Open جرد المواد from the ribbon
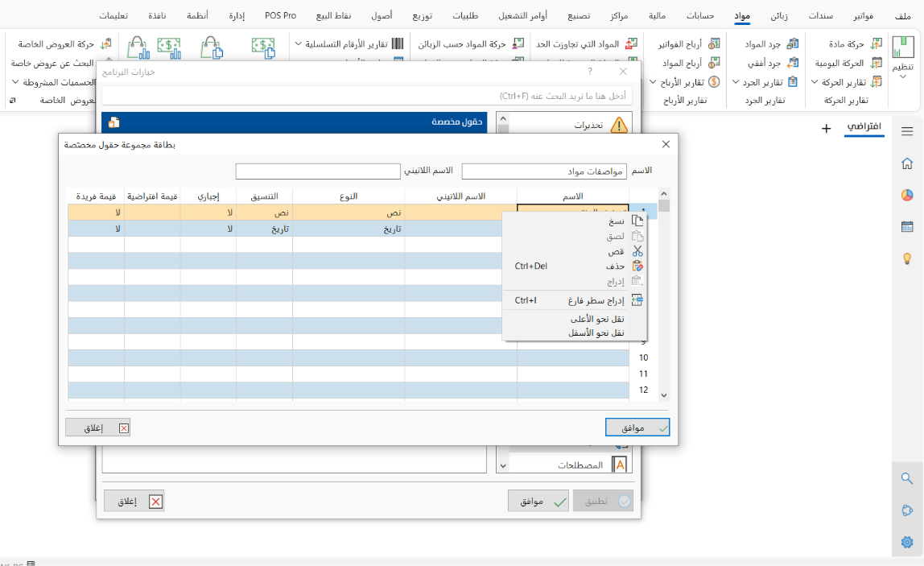The height and width of the screenshot is (566, 924). 771,44
